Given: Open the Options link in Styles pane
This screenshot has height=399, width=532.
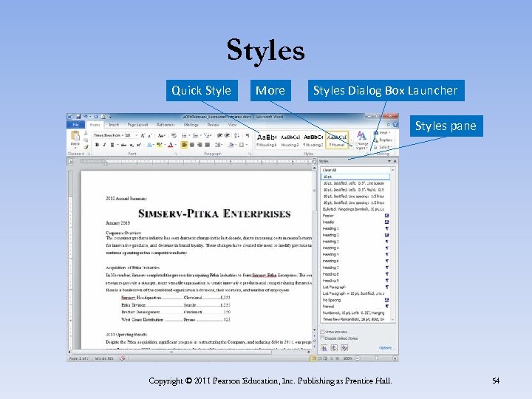Looking at the screenshot, I should (x=386, y=348).
